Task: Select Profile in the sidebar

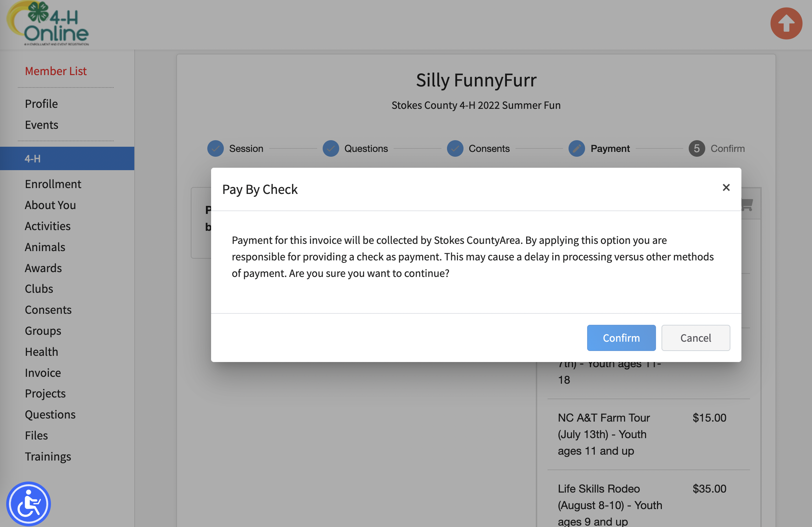Action: pyautogui.click(x=41, y=104)
